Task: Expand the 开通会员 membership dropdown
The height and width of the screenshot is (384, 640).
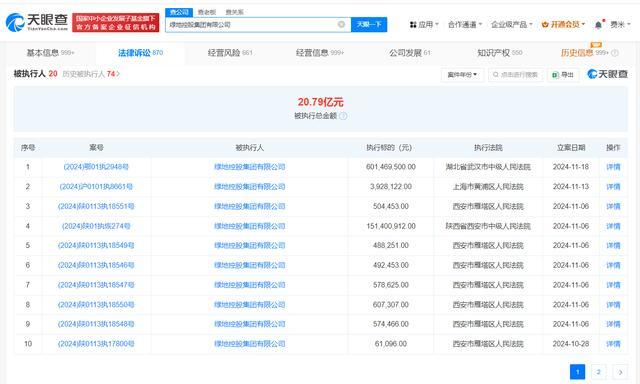Action: coord(563,24)
